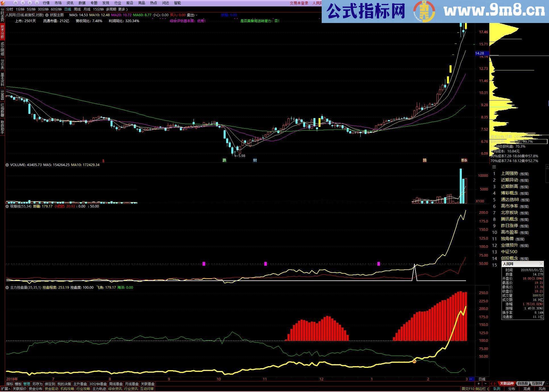Open the 腾讯概念 sector entry
Viewport: 549px width, 392px height.
tap(509, 219)
